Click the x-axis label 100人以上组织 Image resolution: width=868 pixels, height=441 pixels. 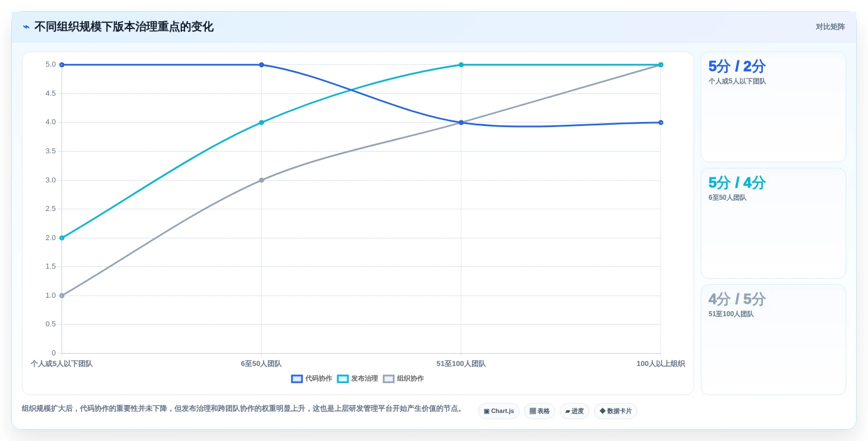[661, 364]
